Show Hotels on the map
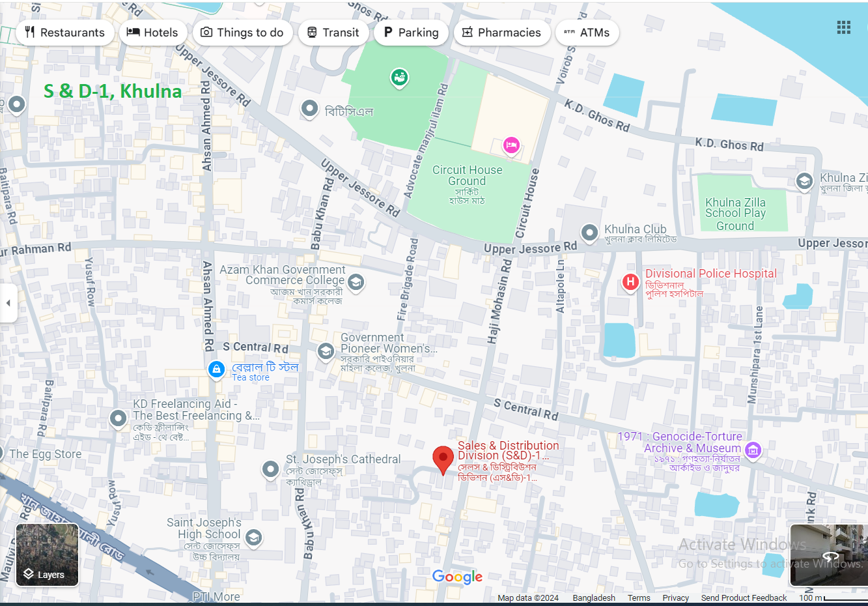This screenshot has width=868, height=606. (152, 33)
